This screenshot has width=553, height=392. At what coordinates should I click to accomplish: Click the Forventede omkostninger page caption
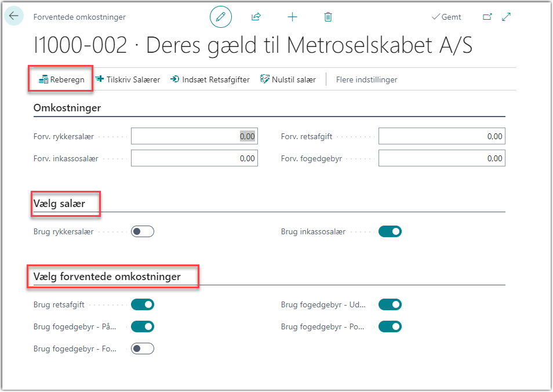pyautogui.click(x=79, y=17)
